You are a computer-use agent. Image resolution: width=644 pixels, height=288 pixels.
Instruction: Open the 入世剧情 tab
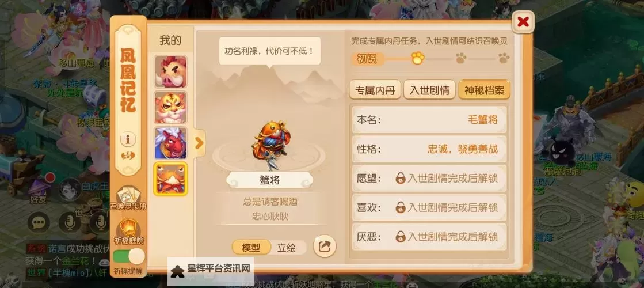click(x=429, y=90)
